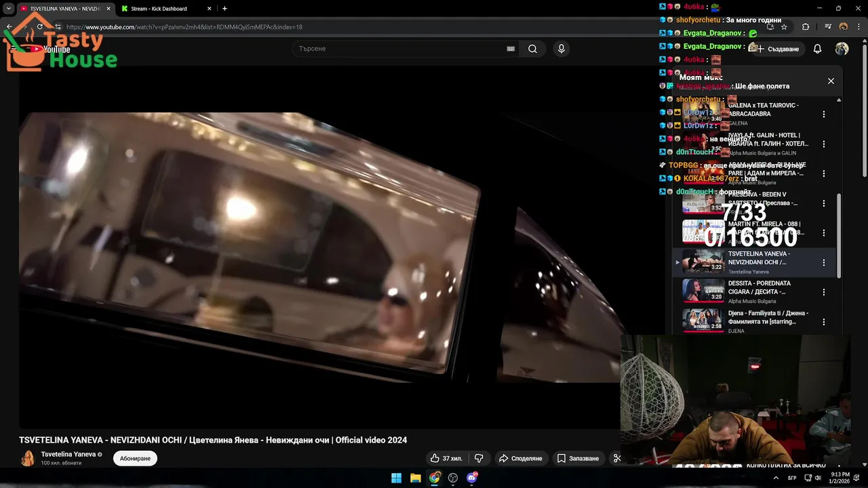Click Chrome icon in taskbar

coord(435,478)
